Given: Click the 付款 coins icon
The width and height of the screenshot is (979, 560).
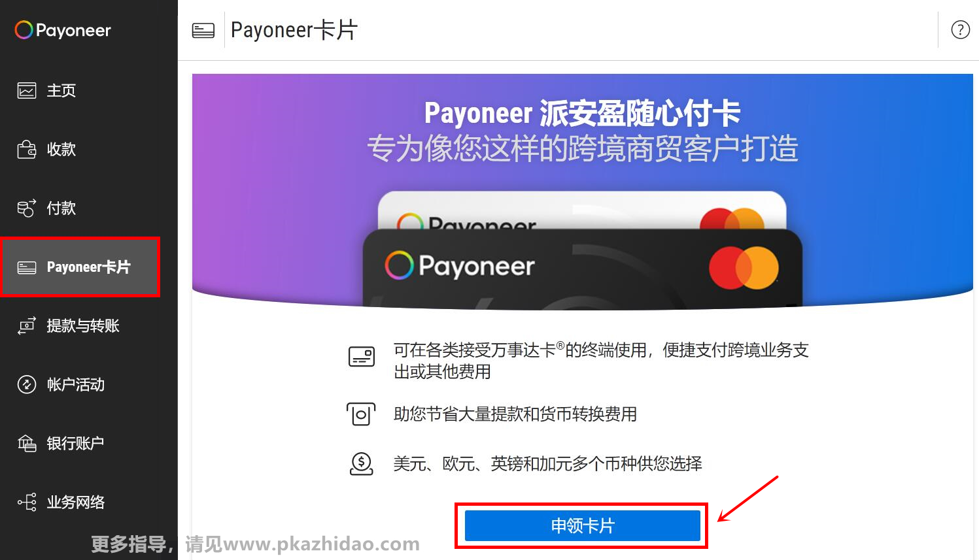Looking at the screenshot, I should click(27, 208).
